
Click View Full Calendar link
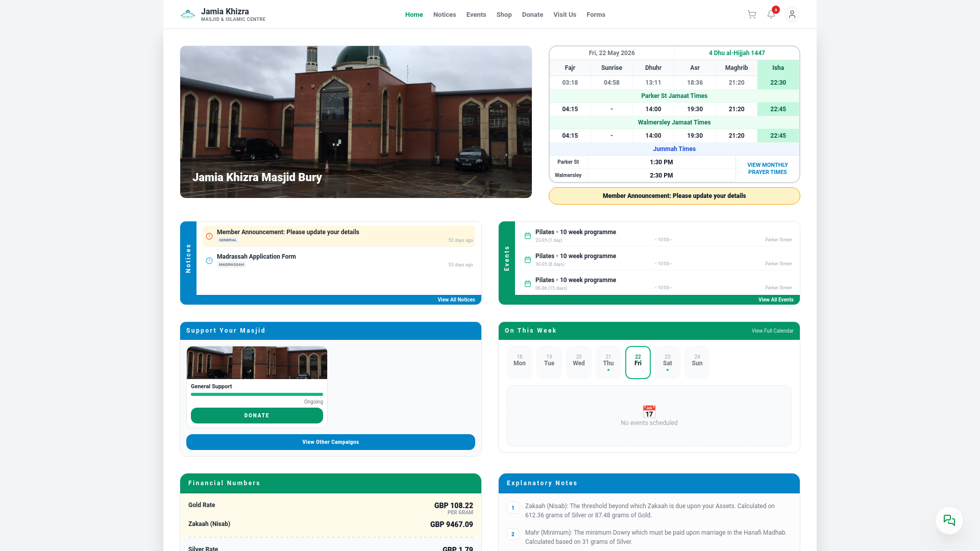[772, 331]
